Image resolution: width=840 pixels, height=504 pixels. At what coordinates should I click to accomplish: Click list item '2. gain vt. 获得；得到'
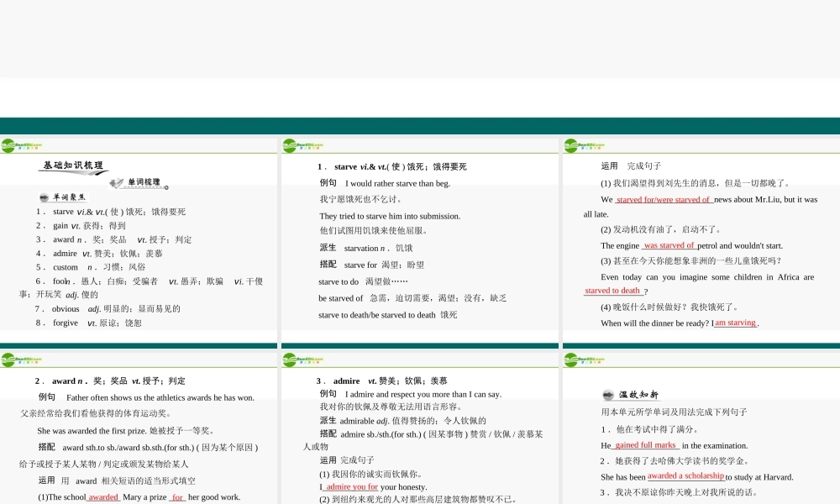81,225
